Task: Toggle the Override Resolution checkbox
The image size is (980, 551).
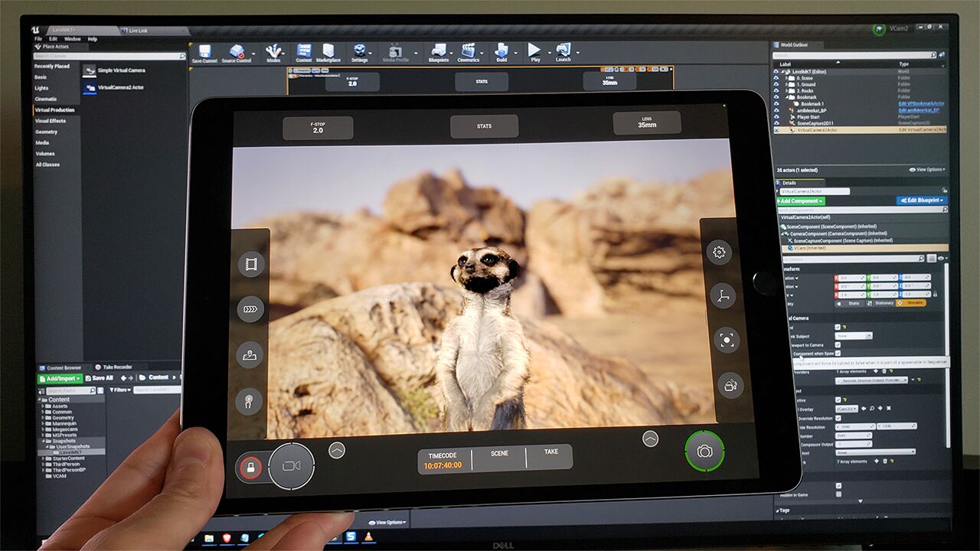Action: tap(838, 418)
